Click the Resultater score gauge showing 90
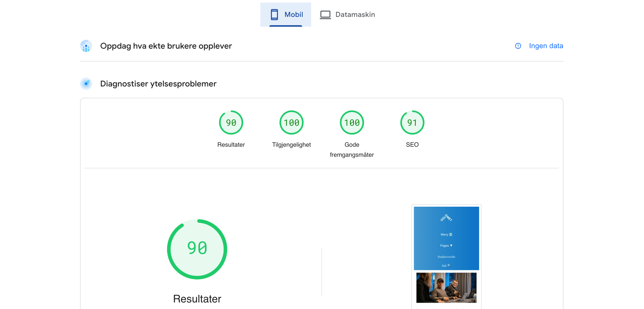Viewport: 644px width, 309px height. coord(231,123)
